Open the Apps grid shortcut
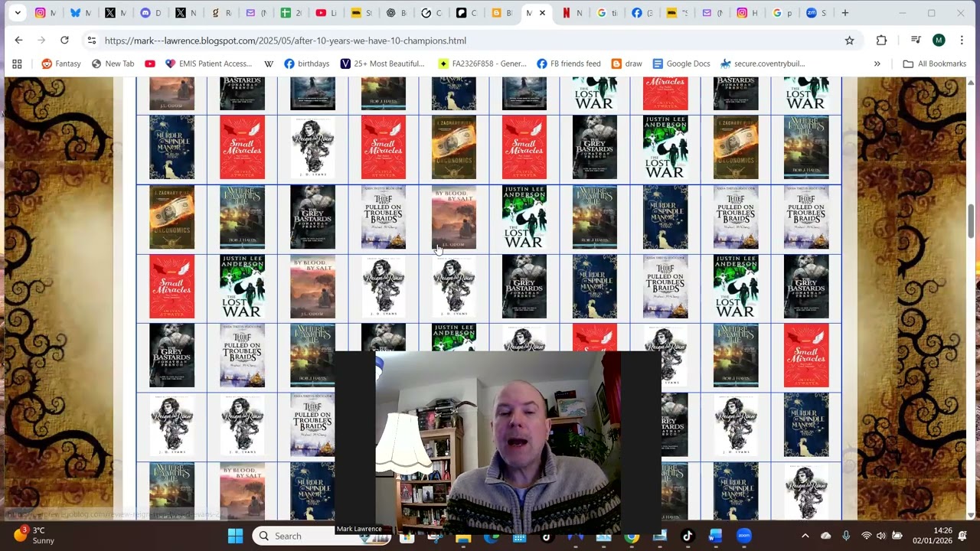980x551 pixels. (x=17, y=64)
